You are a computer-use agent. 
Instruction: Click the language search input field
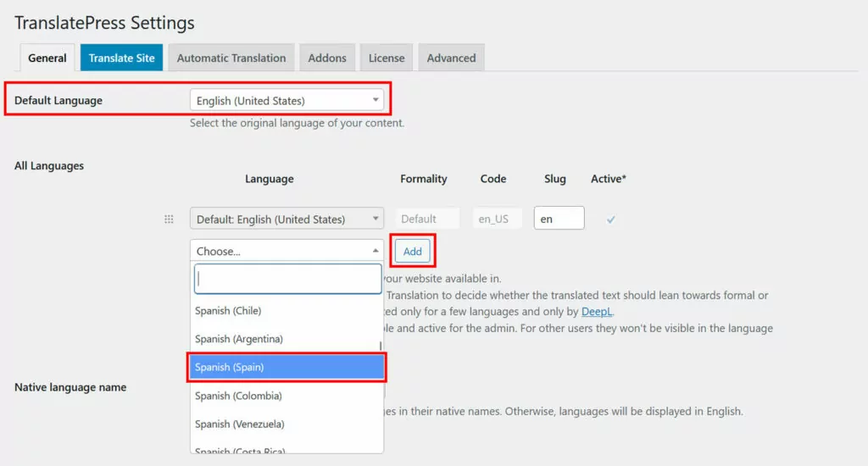(288, 279)
